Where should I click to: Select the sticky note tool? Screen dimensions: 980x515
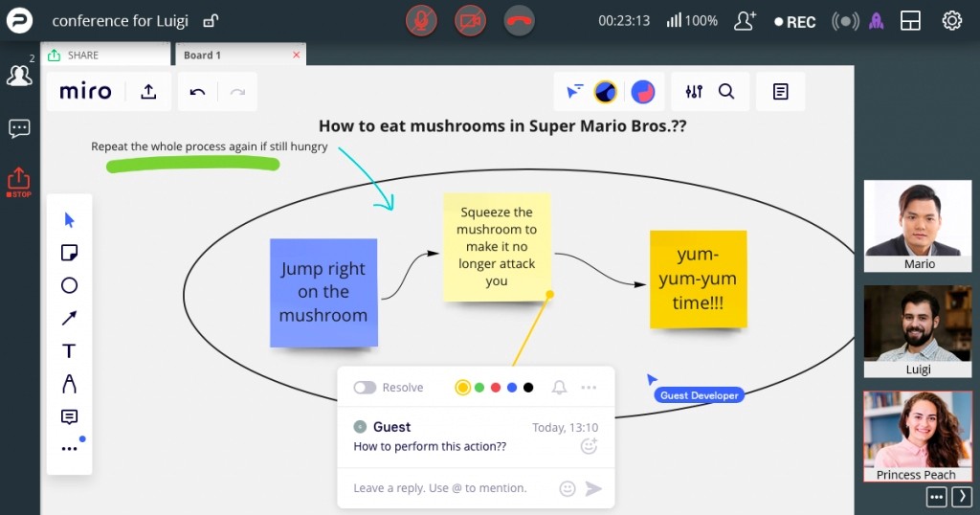[x=69, y=253]
